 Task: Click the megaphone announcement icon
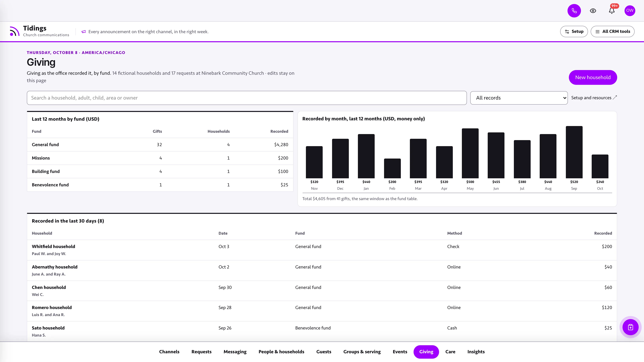point(84,32)
